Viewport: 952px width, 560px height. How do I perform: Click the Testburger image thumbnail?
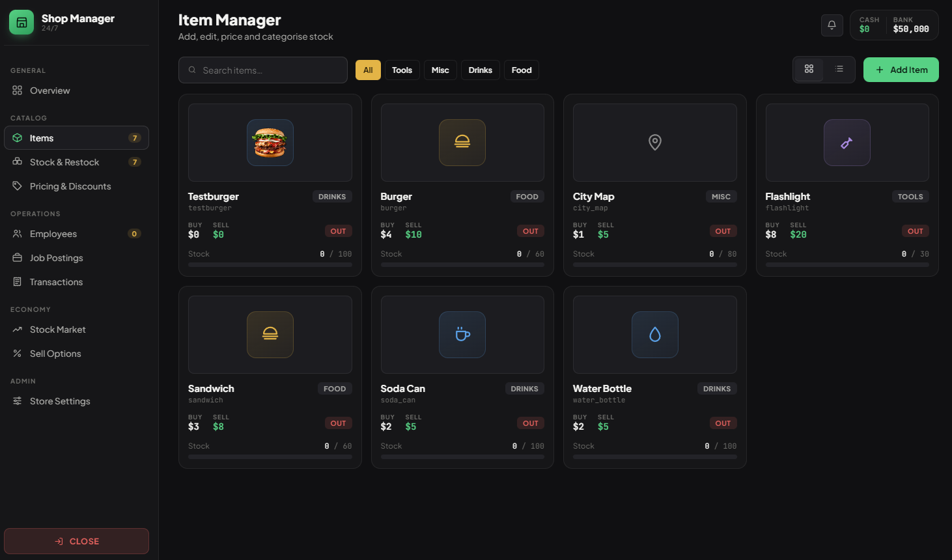(270, 143)
